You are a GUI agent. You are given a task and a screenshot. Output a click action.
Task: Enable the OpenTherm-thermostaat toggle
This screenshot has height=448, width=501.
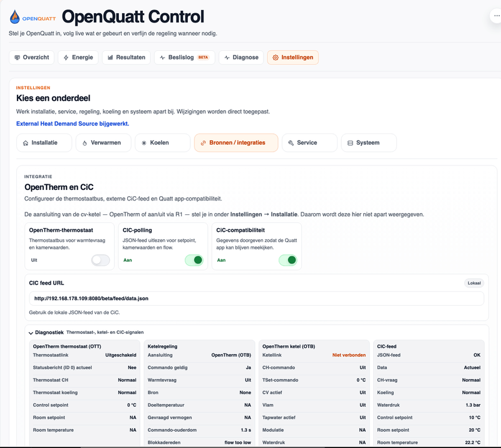coord(101,260)
